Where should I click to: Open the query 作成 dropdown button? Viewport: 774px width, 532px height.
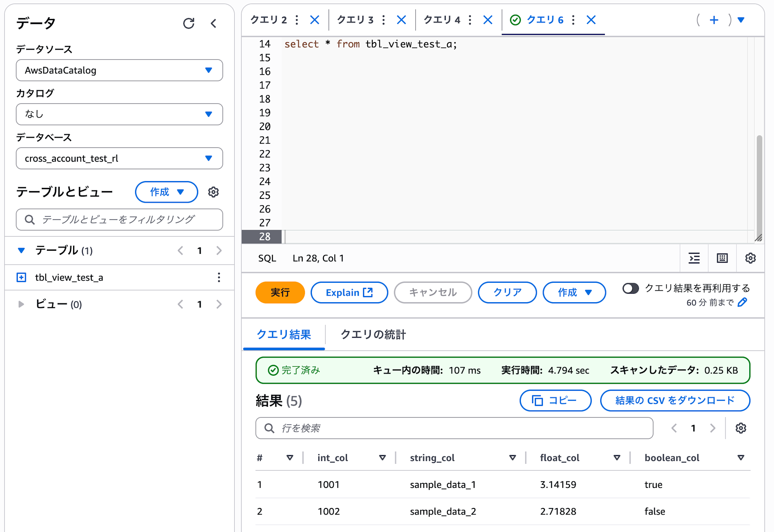pyautogui.click(x=574, y=293)
